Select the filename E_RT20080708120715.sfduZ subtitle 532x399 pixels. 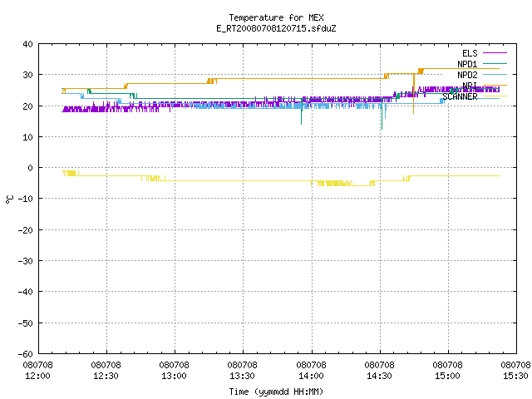[x=276, y=28]
